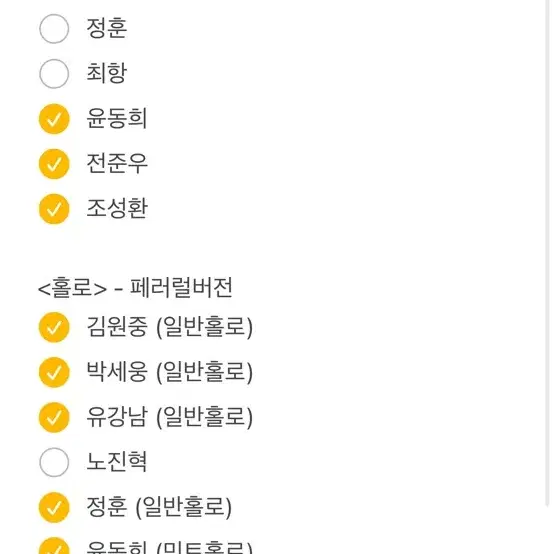Check the 노진혁 option

(x=54, y=462)
